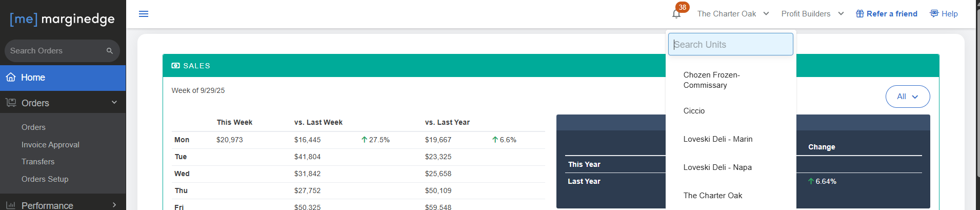The image size is (980, 210).
Task: Go to Orders Setup page
Action: [45, 179]
